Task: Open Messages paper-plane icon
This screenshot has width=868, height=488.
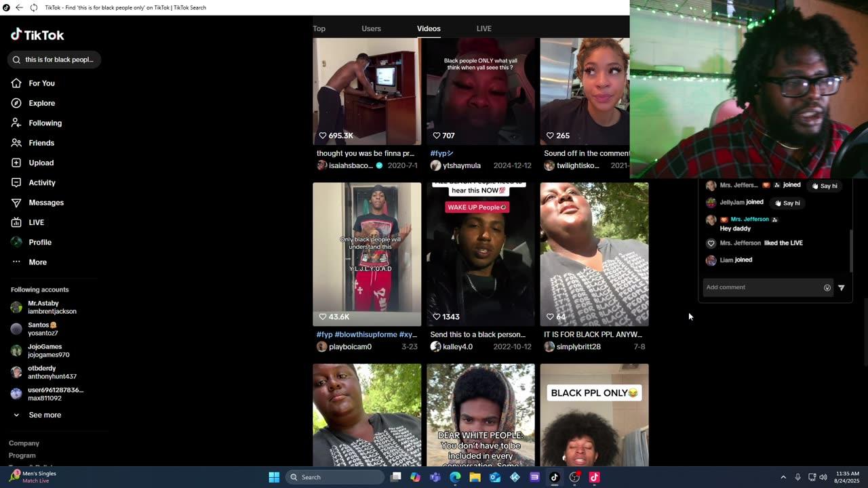Action: click(16, 203)
